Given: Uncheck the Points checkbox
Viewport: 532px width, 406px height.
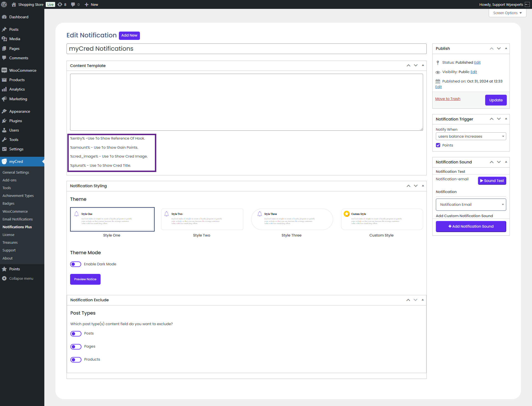Looking at the screenshot, I should pos(438,145).
